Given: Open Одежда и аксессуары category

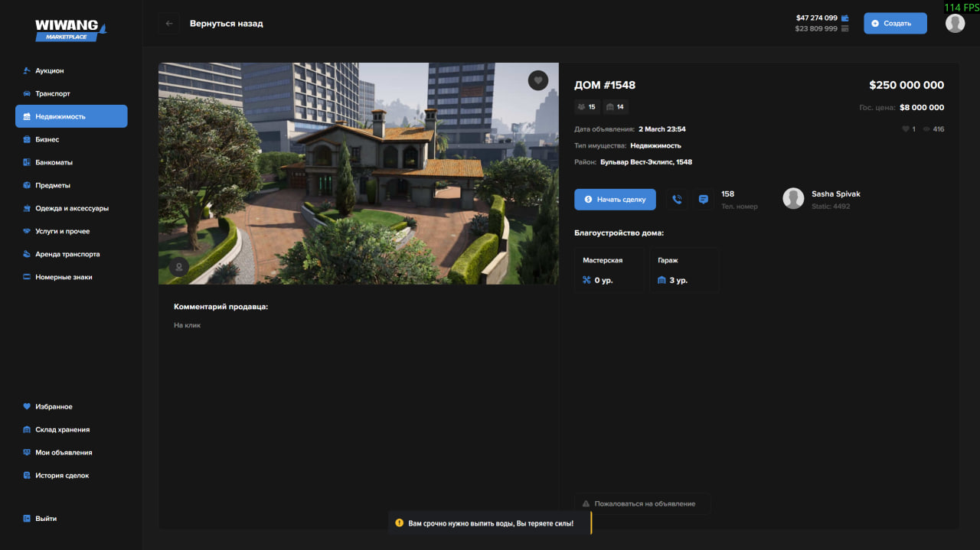Looking at the screenshot, I should (72, 208).
